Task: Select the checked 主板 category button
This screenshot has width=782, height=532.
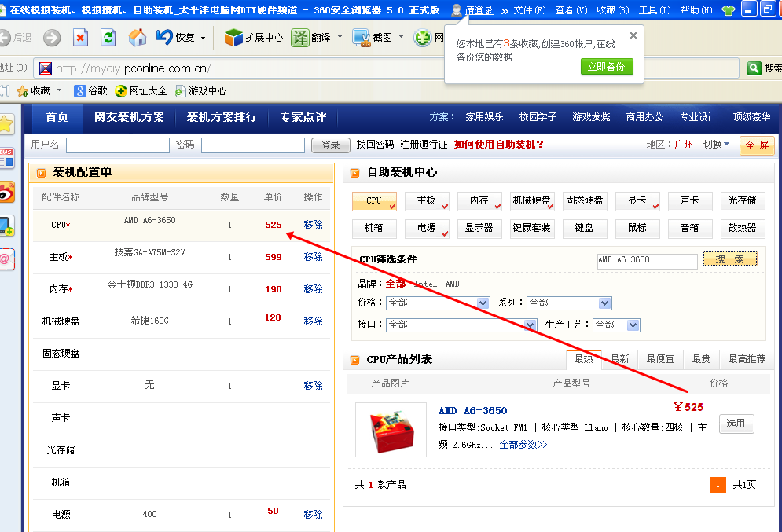Action: pos(427,201)
